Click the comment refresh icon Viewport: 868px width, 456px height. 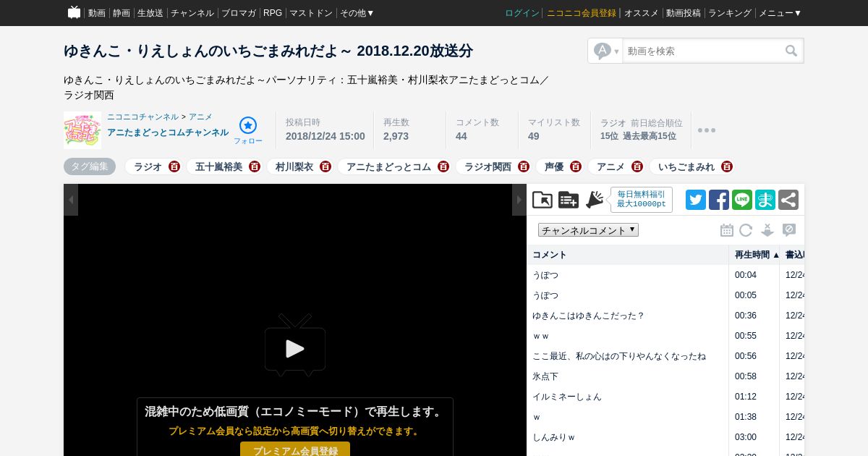click(746, 230)
